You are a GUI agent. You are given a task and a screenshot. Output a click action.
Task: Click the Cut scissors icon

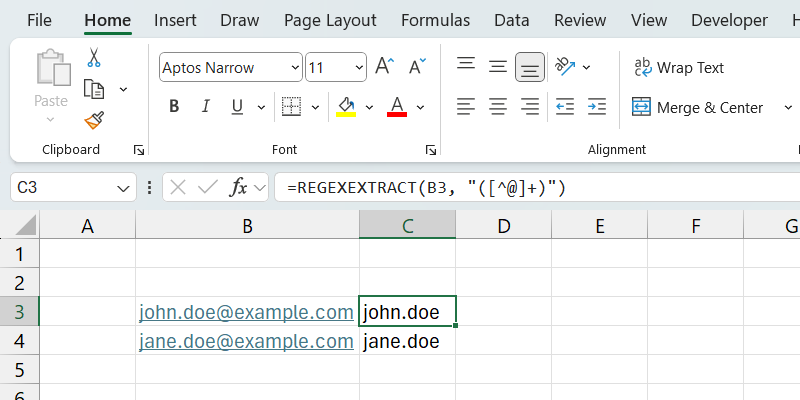point(94,58)
